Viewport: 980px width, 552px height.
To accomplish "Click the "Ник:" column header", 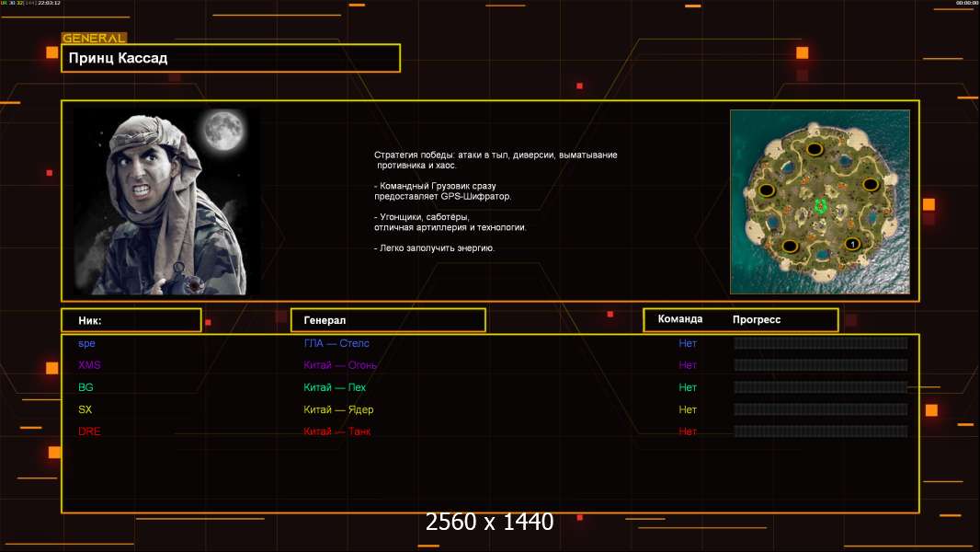I will coord(131,320).
